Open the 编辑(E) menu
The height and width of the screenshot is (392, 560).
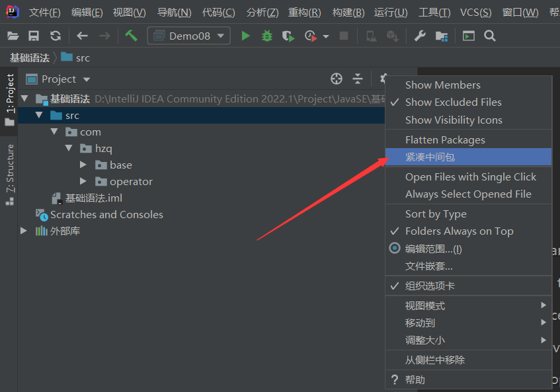[x=87, y=13]
